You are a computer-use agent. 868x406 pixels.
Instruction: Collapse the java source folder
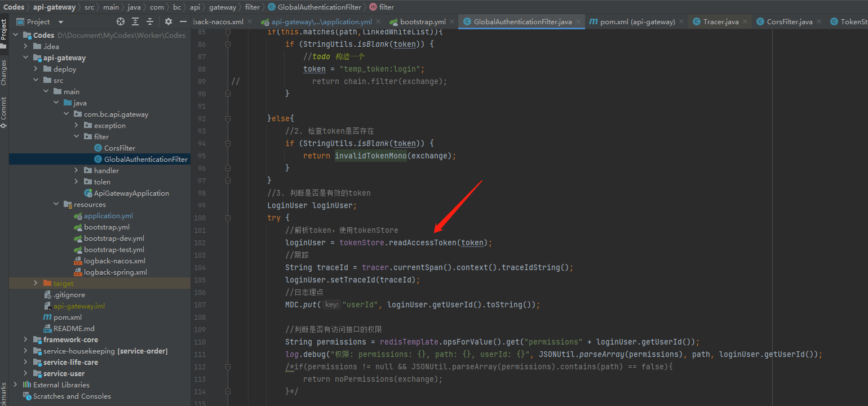(56, 103)
